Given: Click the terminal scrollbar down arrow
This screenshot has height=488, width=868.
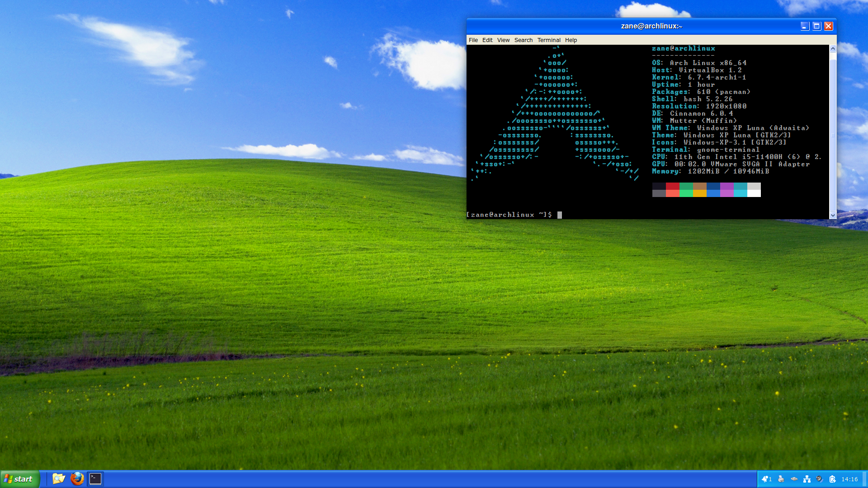Looking at the screenshot, I should click(x=833, y=216).
